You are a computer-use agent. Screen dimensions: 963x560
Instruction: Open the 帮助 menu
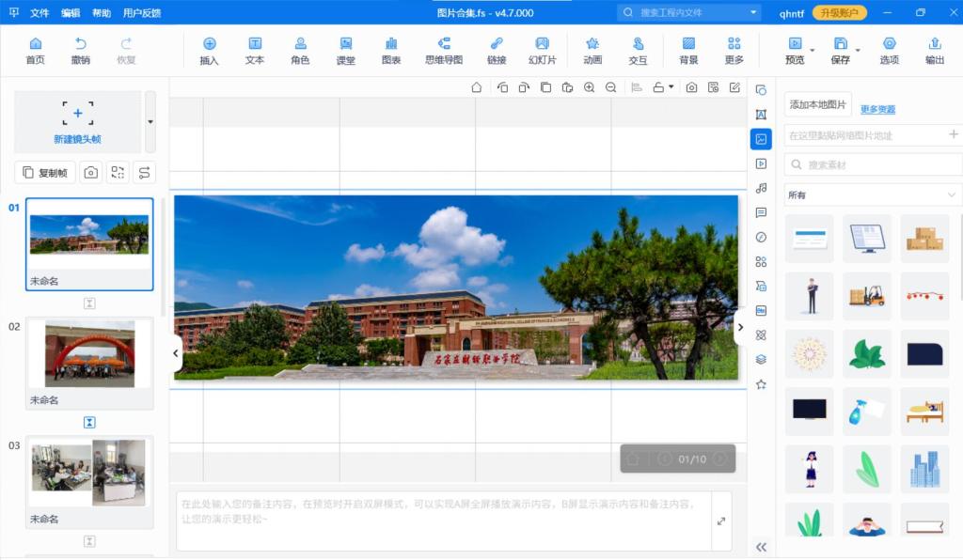pyautogui.click(x=102, y=13)
